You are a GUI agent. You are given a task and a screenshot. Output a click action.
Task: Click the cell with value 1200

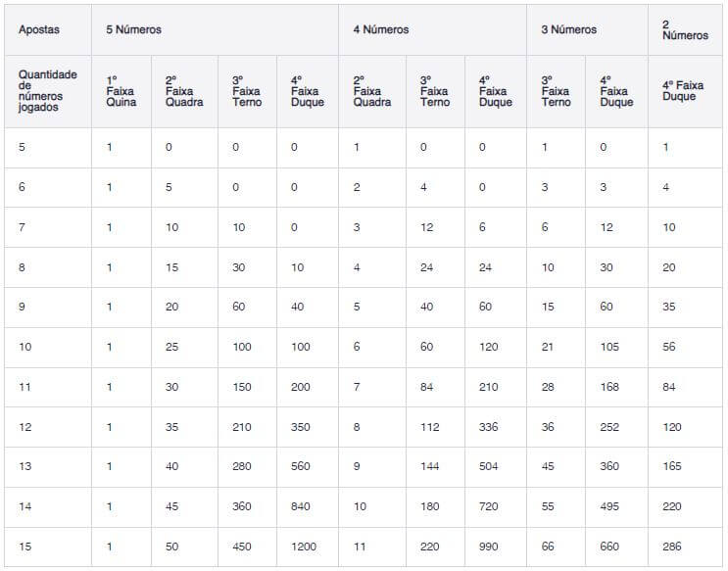coord(305,547)
